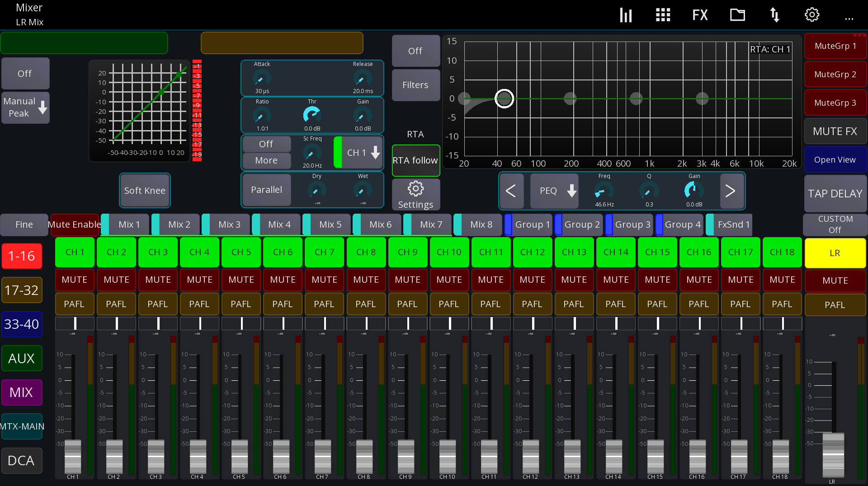The height and width of the screenshot is (486, 868).
Task: Click the MUTE FX button
Action: coord(835,131)
